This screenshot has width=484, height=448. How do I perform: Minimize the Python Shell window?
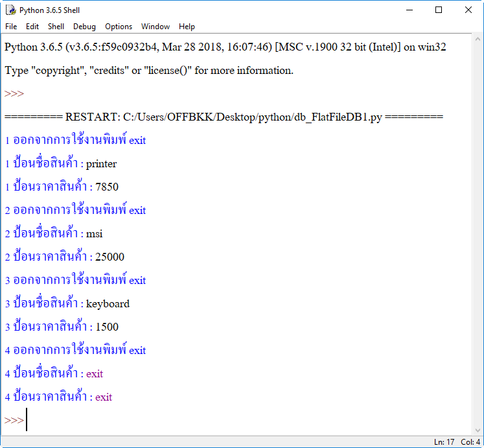coord(409,10)
